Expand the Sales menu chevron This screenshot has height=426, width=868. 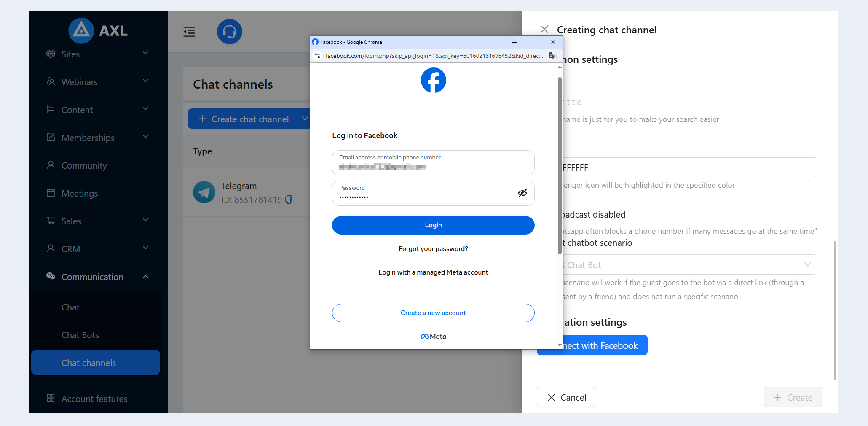[146, 221]
